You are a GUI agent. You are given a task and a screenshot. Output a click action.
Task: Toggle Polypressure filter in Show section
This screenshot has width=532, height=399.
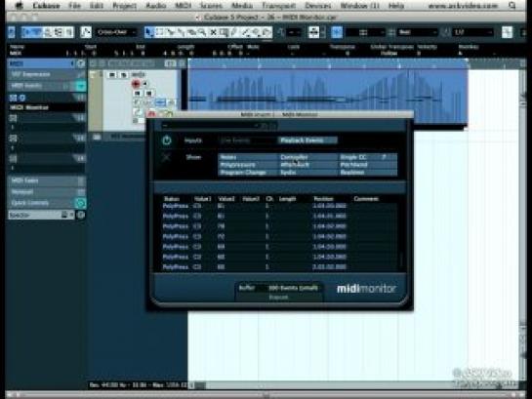coord(248,165)
